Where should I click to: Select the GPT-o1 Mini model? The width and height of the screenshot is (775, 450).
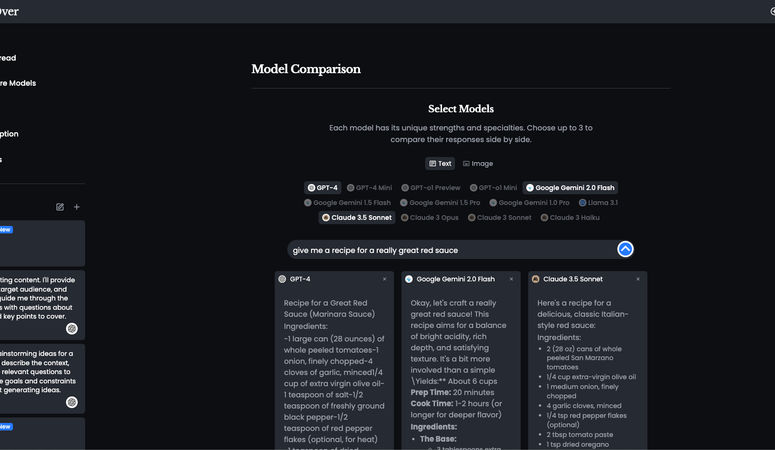click(493, 188)
